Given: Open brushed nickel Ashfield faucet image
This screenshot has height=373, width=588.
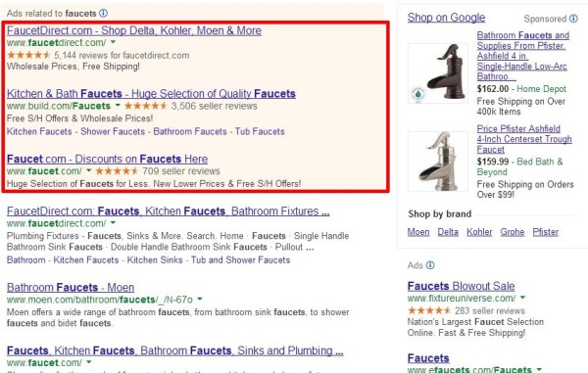Looking at the screenshot, I should [438, 162].
